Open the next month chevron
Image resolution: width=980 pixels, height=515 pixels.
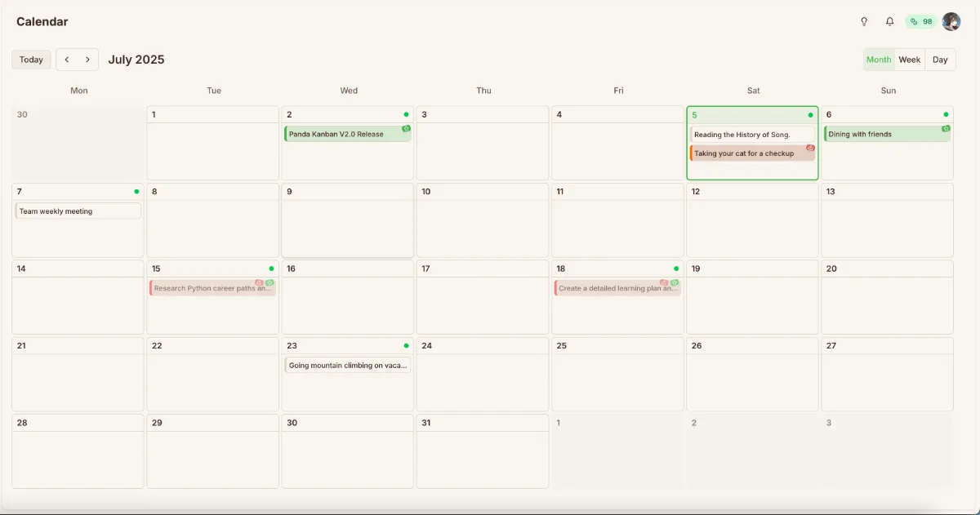(x=87, y=59)
